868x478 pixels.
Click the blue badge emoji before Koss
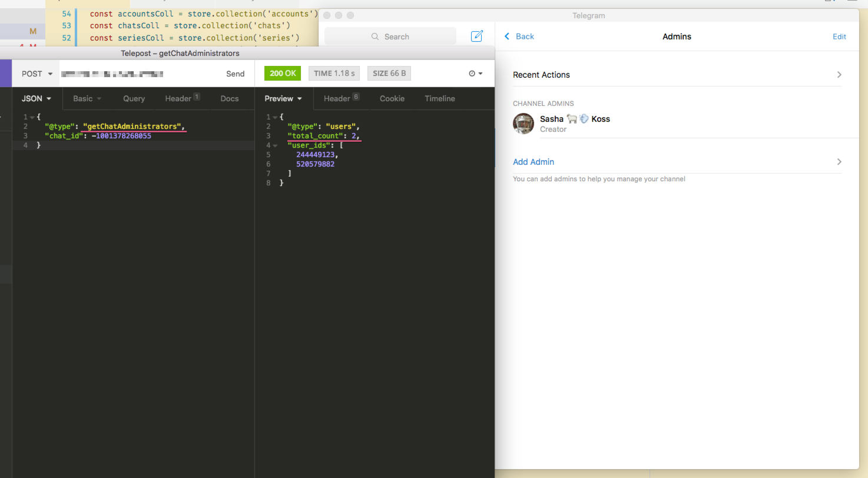click(x=583, y=118)
